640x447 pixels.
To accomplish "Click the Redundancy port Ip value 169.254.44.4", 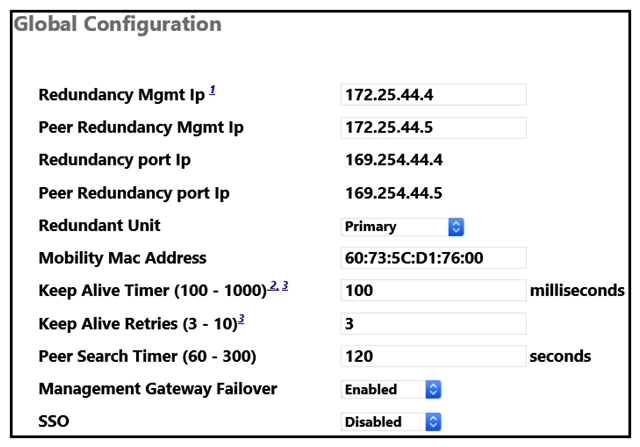I will 393,160.
